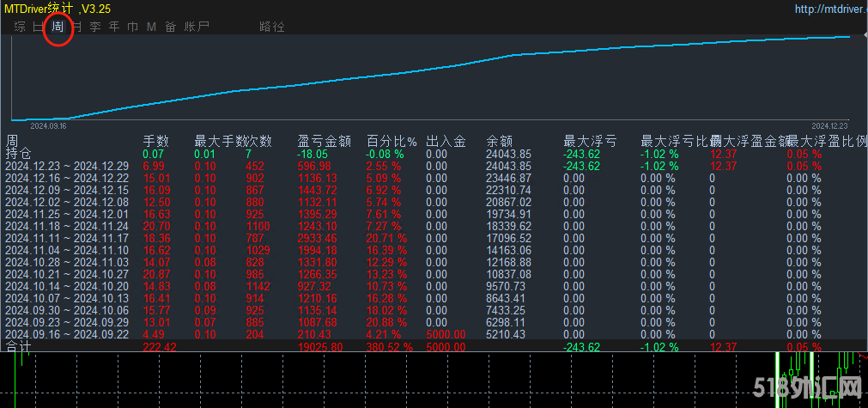Viewport: 868px width, 408px height.
Task: Open the http://mtdriver link
Action: 831,9
